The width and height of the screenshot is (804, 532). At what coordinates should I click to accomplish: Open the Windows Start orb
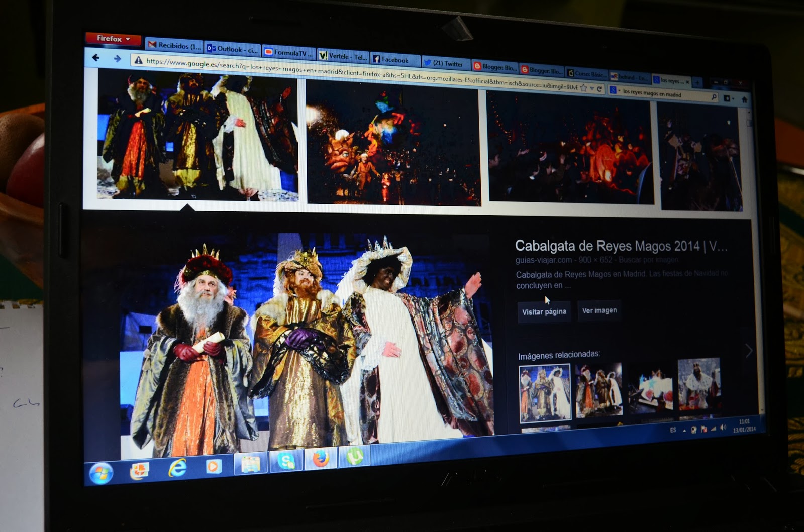(101, 473)
